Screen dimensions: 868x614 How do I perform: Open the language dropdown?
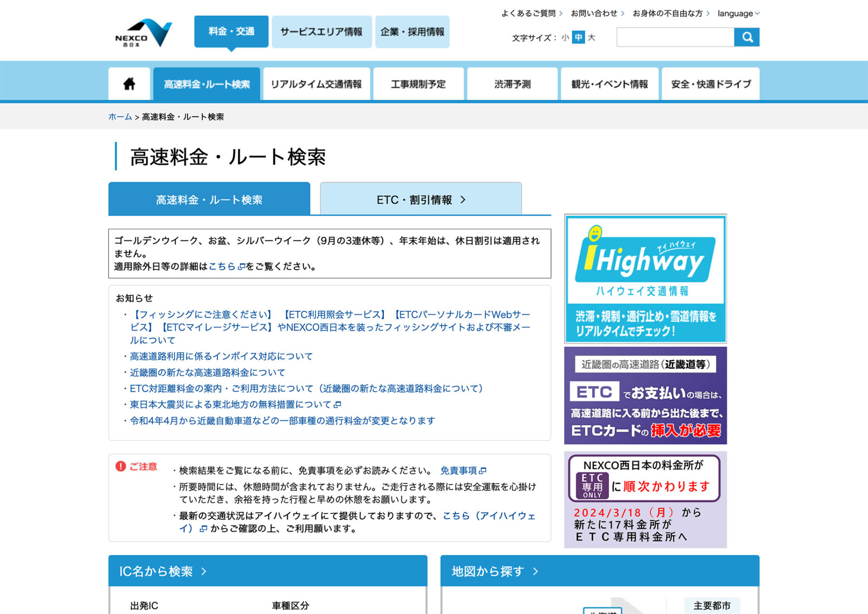pyautogui.click(x=738, y=14)
